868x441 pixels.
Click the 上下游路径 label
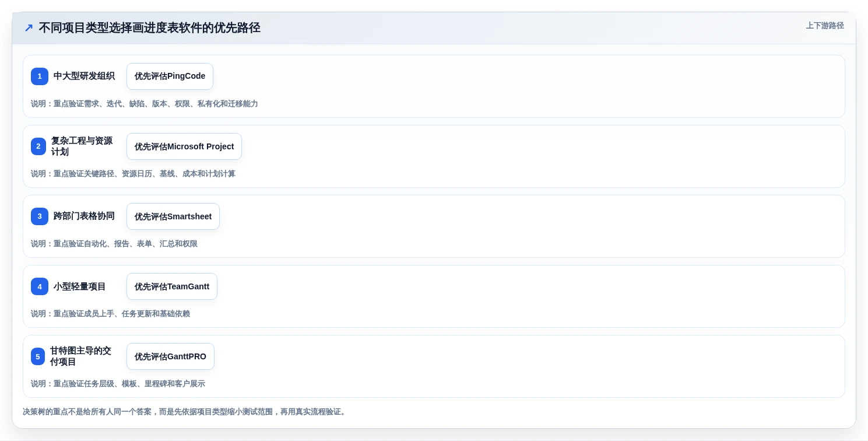825,26
